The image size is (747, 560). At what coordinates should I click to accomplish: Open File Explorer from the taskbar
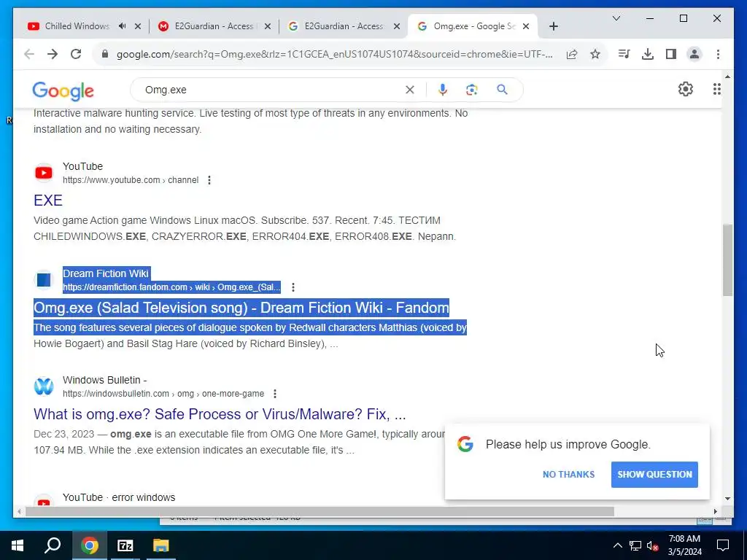pos(161,545)
